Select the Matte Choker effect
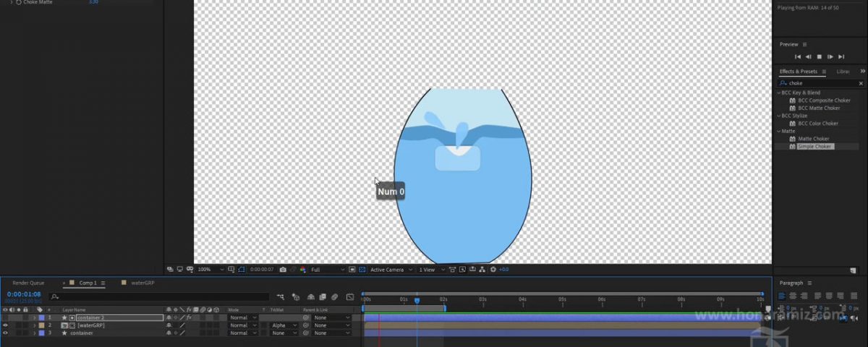 [x=814, y=139]
